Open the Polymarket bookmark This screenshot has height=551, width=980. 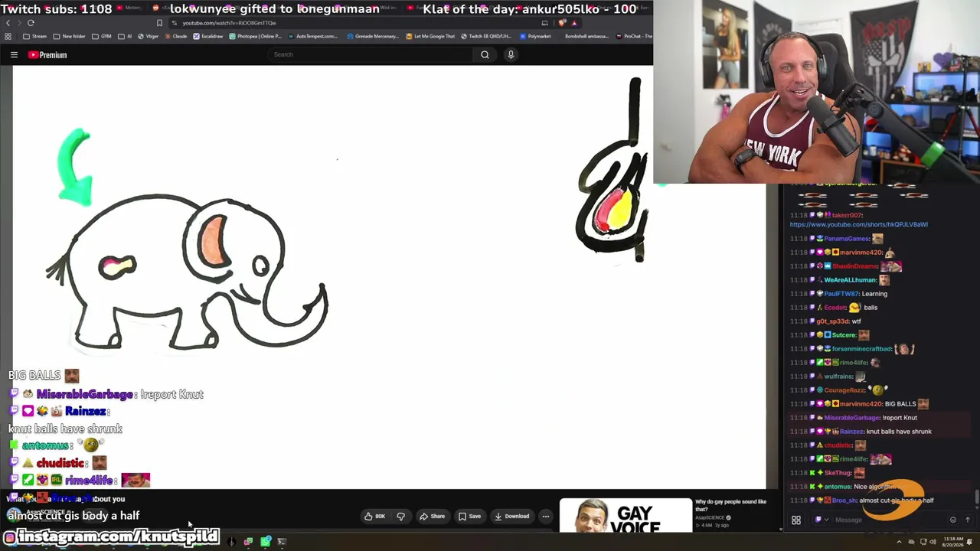[x=535, y=36]
